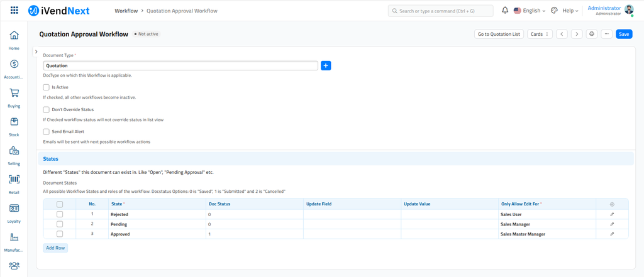The image size is (644, 277).
Task: Expand the collapsed sidebar chevron
Action: (x=36, y=52)
